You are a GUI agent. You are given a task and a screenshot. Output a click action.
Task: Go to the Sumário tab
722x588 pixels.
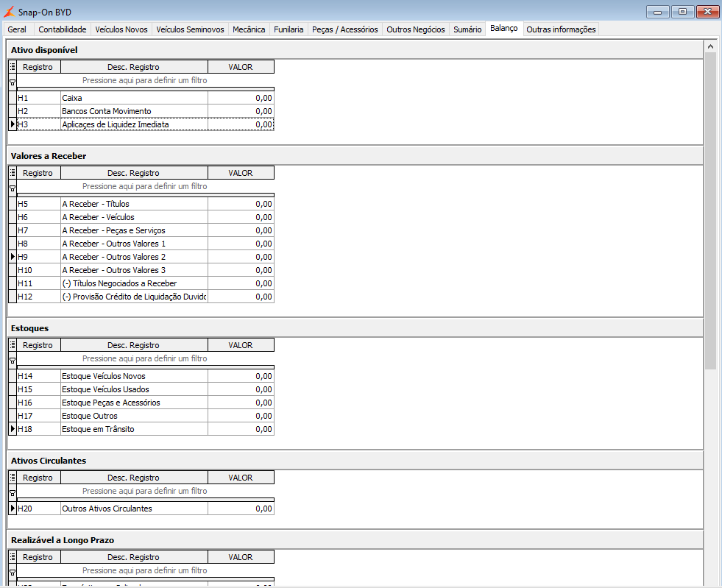coord(467,29)
